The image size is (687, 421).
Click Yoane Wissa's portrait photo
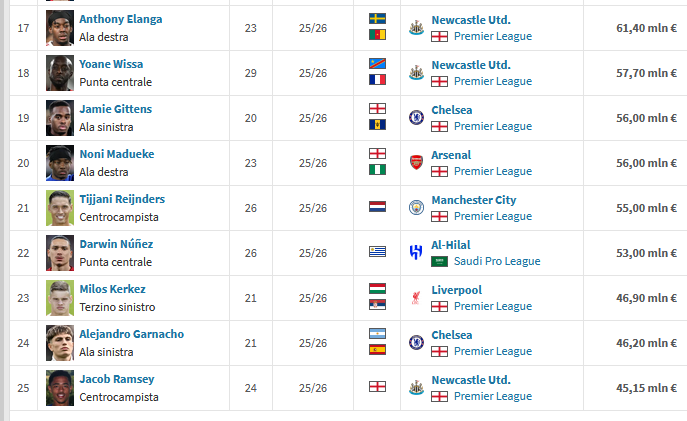click(x=60, y=73)
